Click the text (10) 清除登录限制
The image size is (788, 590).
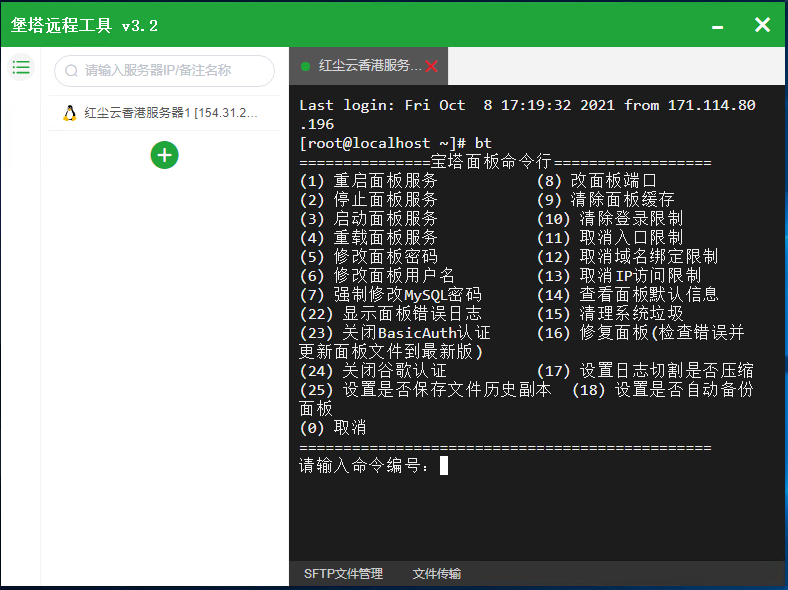(x=610, y=219)
